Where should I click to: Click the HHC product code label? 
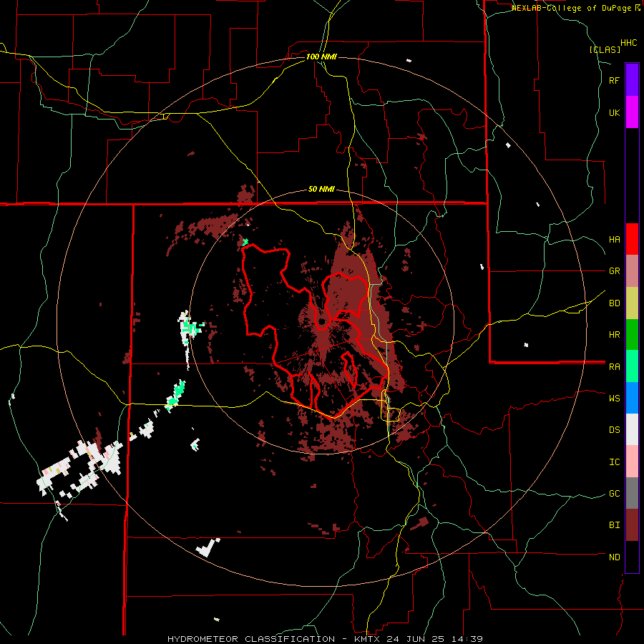tap(629, 43)
